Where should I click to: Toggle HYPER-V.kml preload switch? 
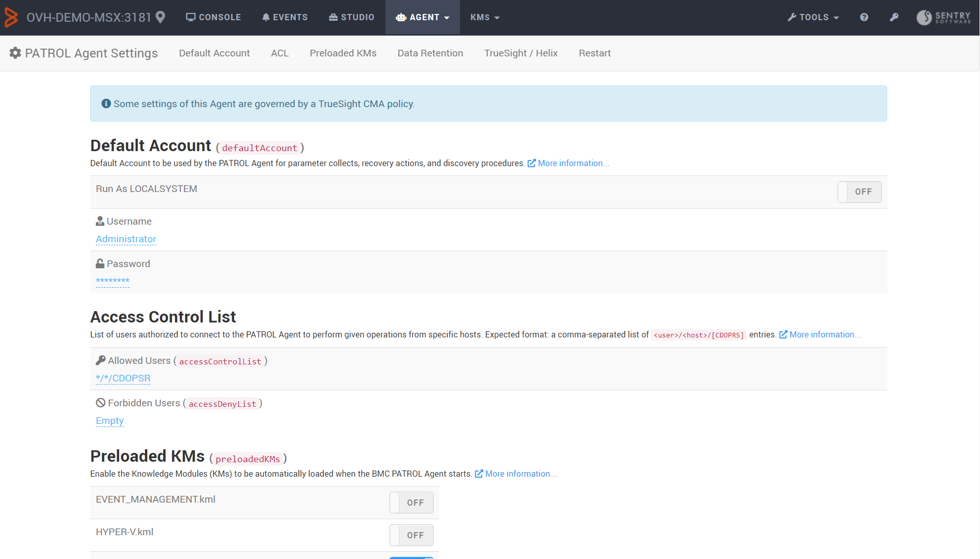[411, 535]
